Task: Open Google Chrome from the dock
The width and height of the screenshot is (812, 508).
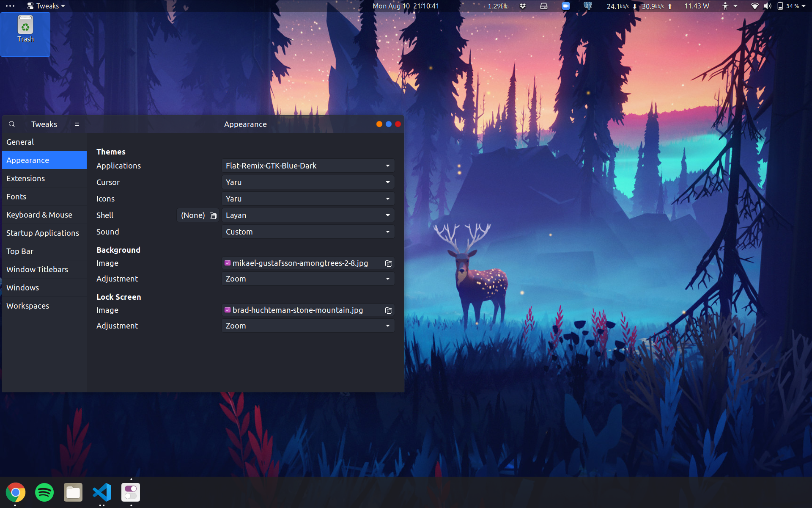Action: [16, 492]
